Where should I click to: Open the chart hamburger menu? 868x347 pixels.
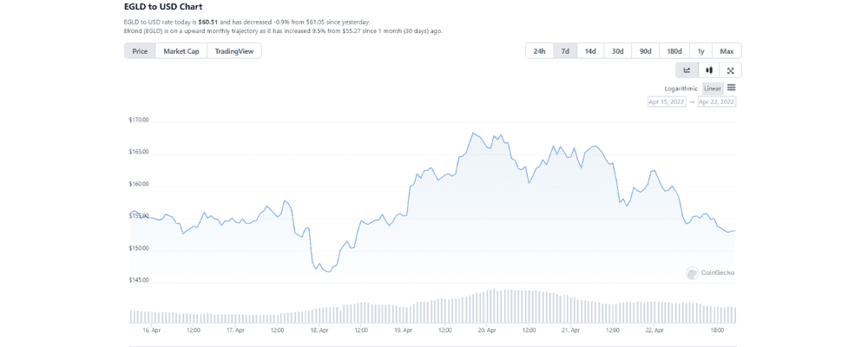tap(732, 88)
